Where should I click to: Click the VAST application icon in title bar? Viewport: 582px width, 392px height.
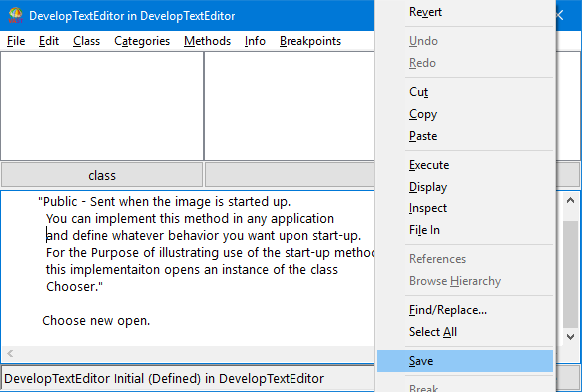coord(15,16)
